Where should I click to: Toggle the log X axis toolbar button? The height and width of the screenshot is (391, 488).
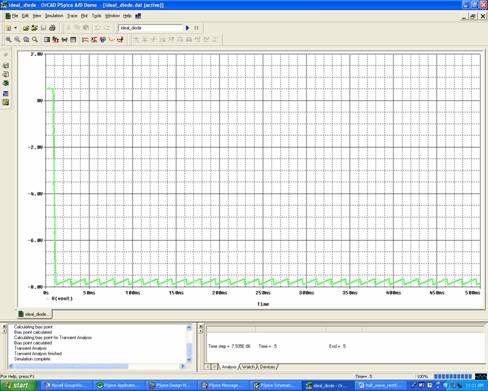(47, 40)
